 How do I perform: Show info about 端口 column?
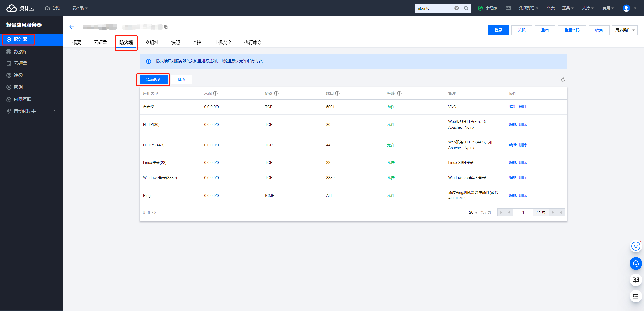(337, 93)
